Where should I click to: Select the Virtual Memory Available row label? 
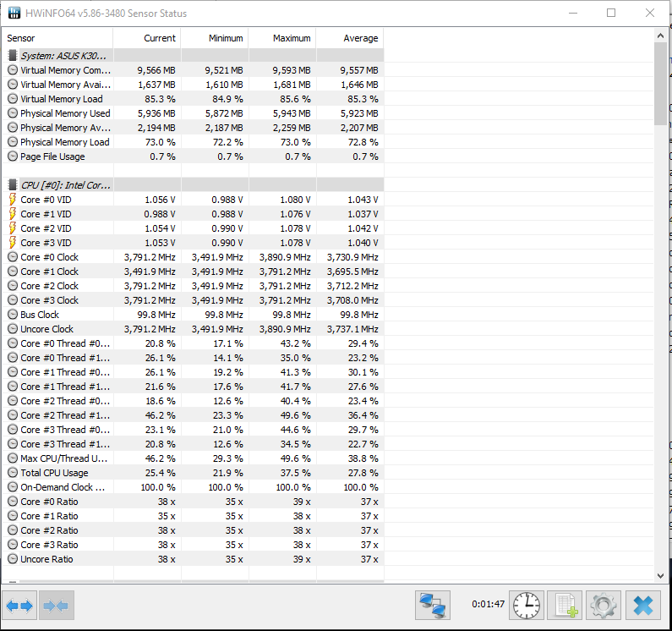tap(66, 85)
